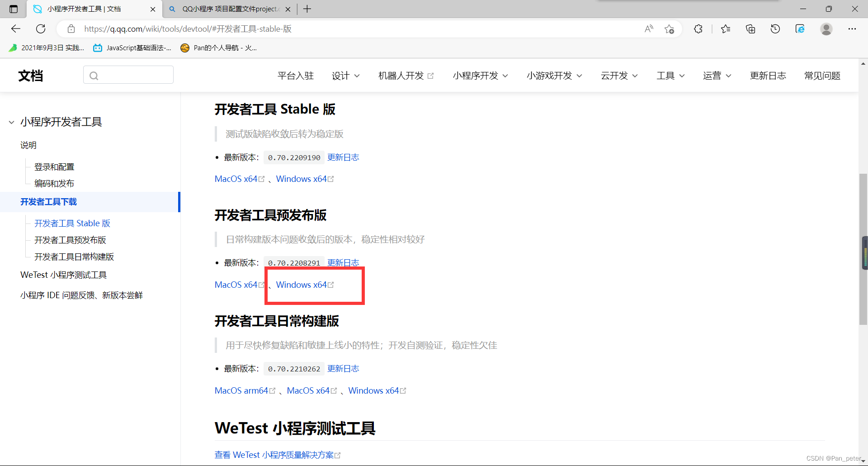The width and height of the screenshot is (868, 466).
Task: Open 小程序 IDE 问题反馈 sidebar item
Action: pos(81,295)
